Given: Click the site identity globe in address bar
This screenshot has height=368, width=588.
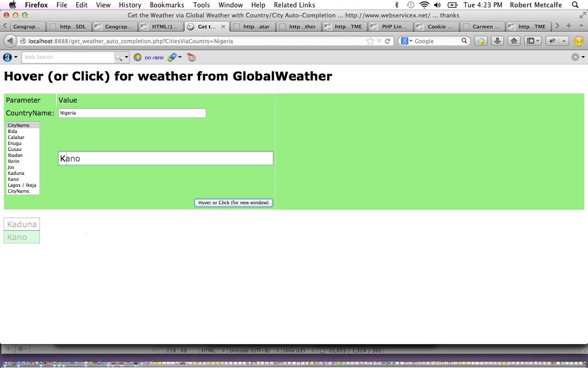Looking at the screenshot, I should 23,41.
